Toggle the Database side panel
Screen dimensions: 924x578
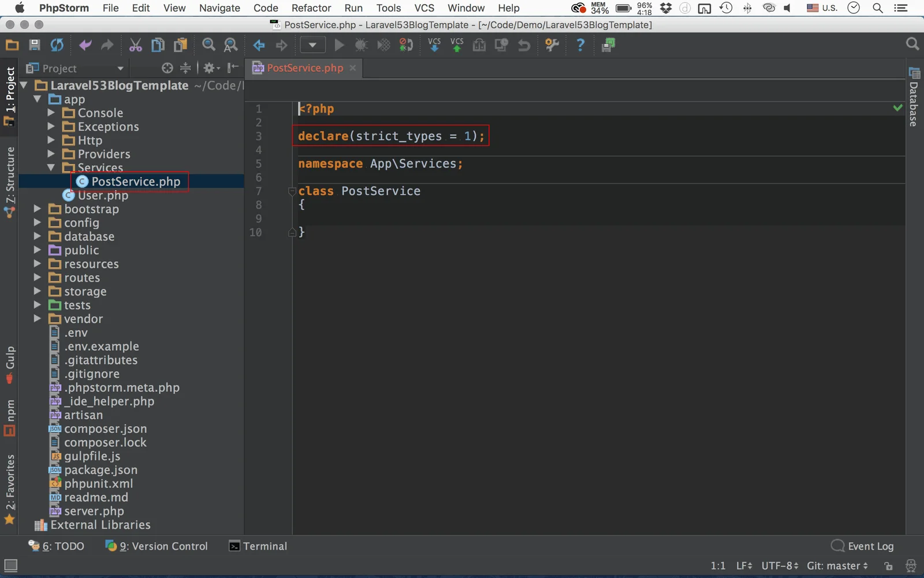tap(914, 97)
